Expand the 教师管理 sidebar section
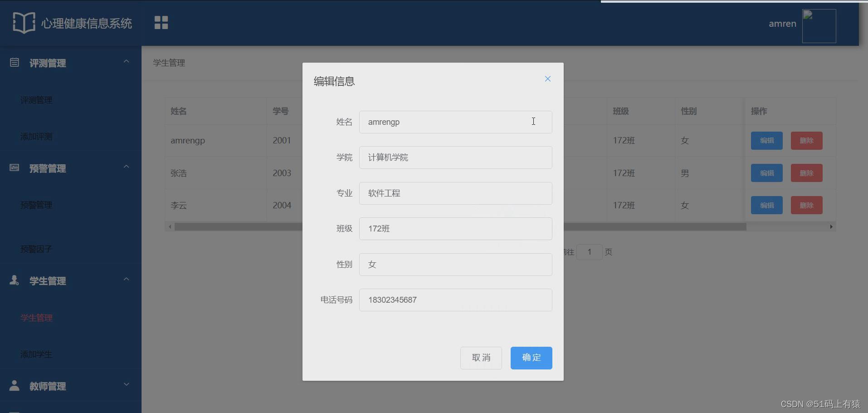This screenshot has width=868, height=413. coord(126,384)
